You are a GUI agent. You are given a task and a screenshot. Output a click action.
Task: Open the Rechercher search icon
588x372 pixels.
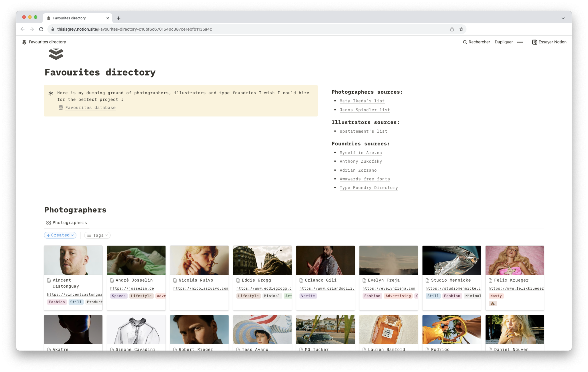point(465,42)
